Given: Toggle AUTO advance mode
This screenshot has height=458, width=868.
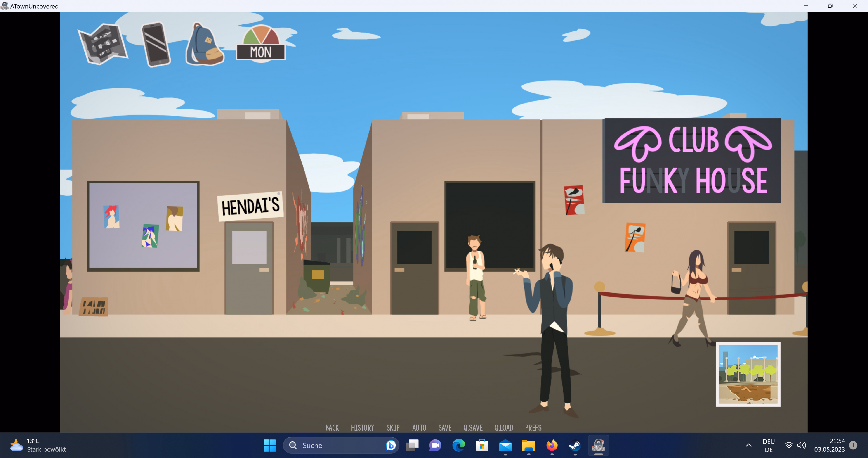Looking at the screenshot, I should click(419, 428).
